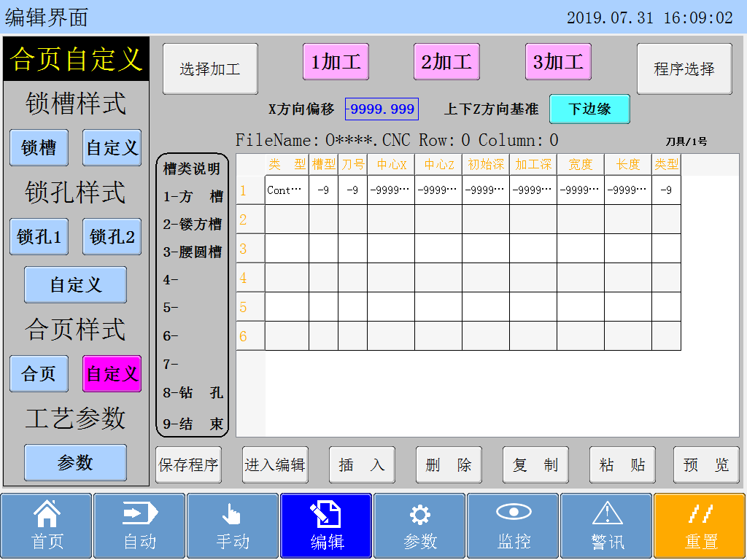The height and width of the screenshot is (560, 747).
Task: Click the 长度 column header
Action: (x=628, y=165)
